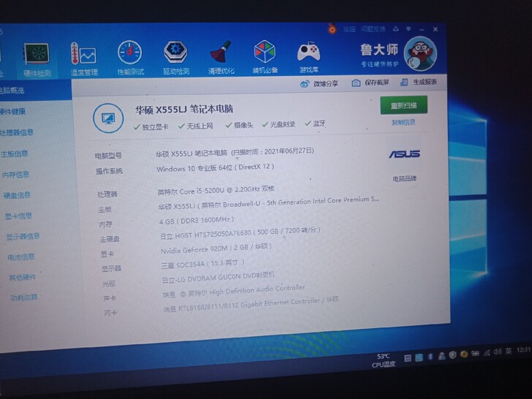Image resolution: width=532 pixels, height=399 pixels.
Task: Click the 独立显卡 checkmark item
Action: [x=151, y=127]
